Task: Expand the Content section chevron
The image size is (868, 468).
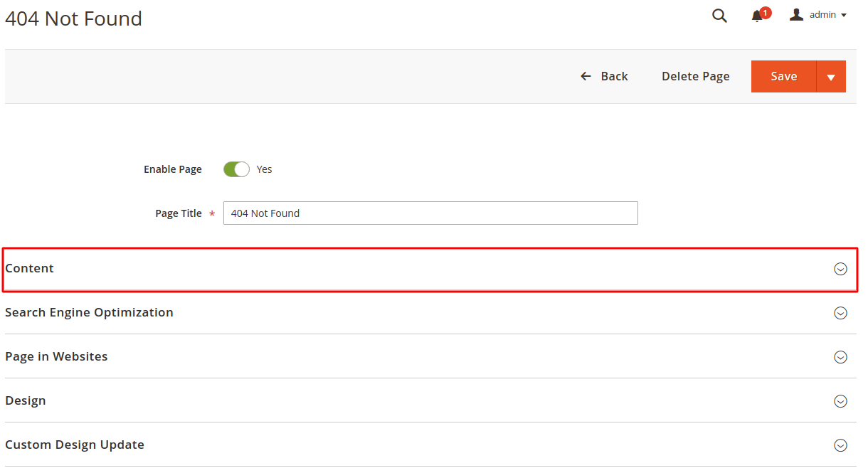Action: [x=840, y=269]
